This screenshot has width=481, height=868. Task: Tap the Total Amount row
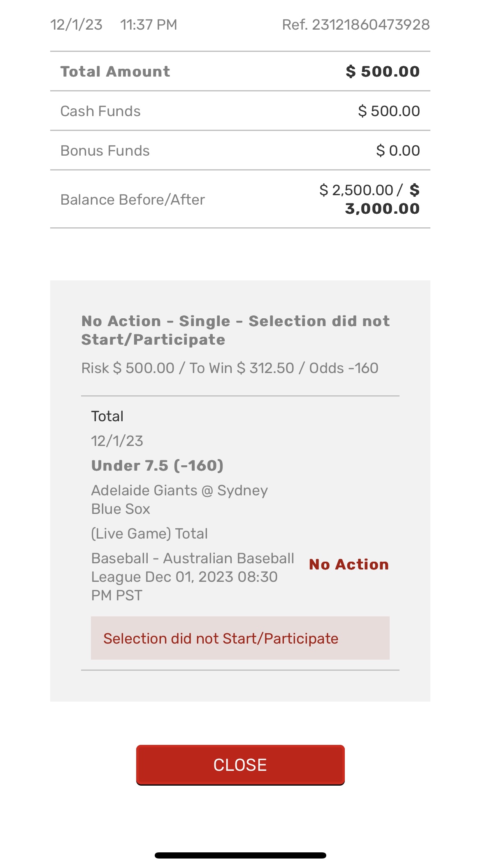pos(240,71)
